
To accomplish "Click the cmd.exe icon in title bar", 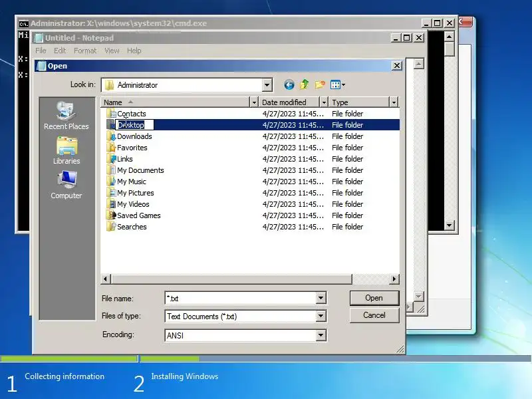I will tap(24, 23).
